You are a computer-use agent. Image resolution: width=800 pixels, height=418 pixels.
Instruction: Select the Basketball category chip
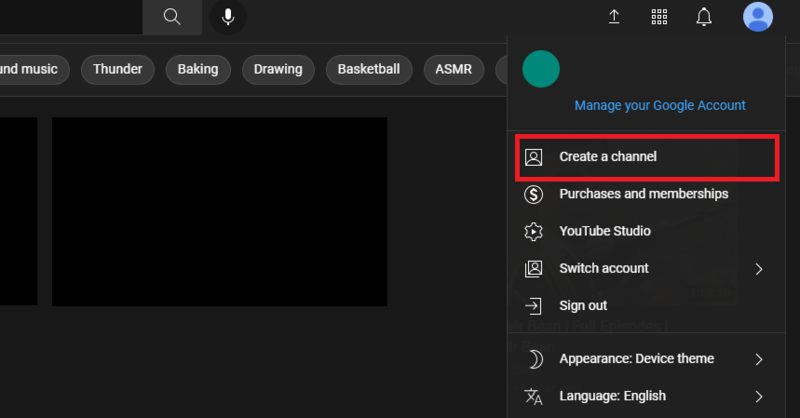368,70
